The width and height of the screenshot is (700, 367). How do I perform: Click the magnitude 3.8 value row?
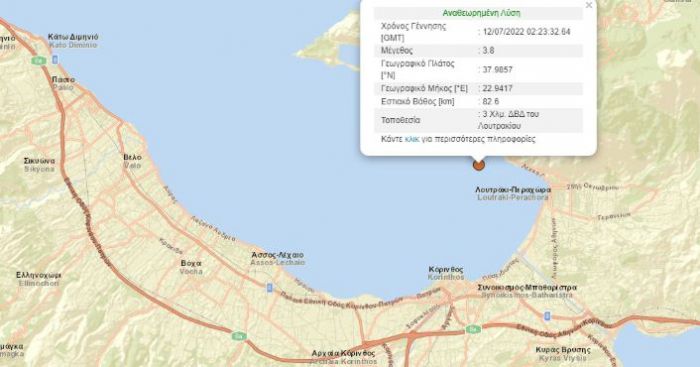tap(478, 50)
